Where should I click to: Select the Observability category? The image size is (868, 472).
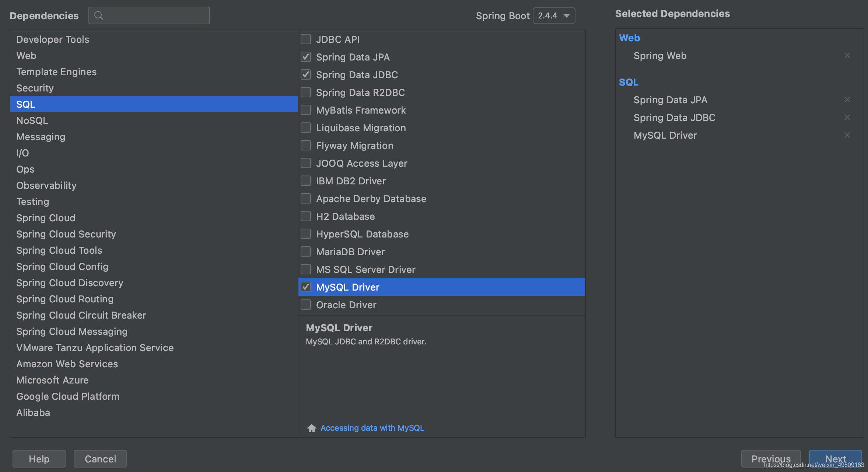(154, 185)
